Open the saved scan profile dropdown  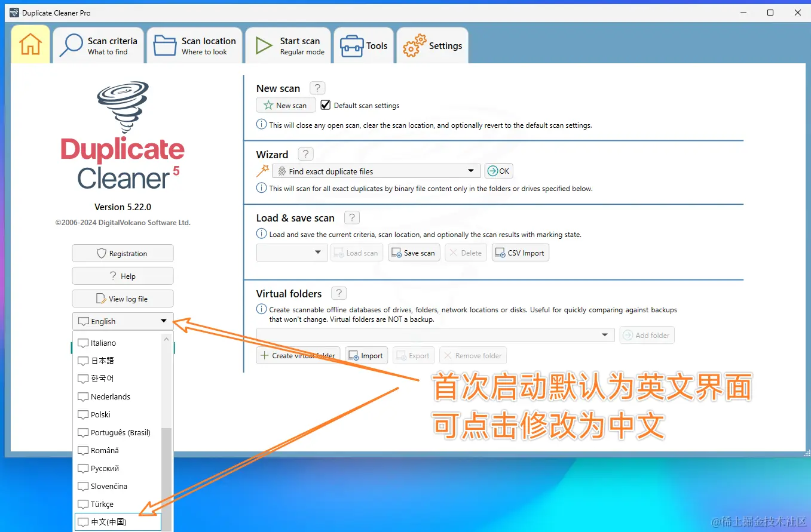pos(292,253)
